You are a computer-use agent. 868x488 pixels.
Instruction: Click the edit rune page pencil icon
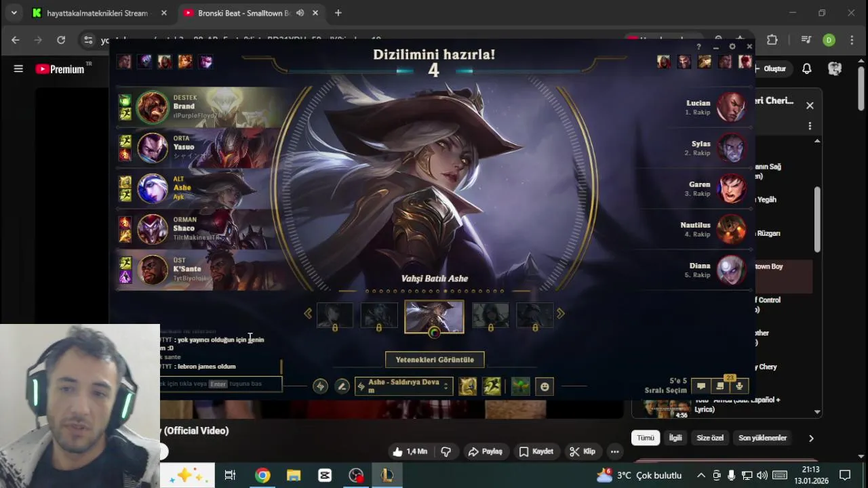point(342,386)
